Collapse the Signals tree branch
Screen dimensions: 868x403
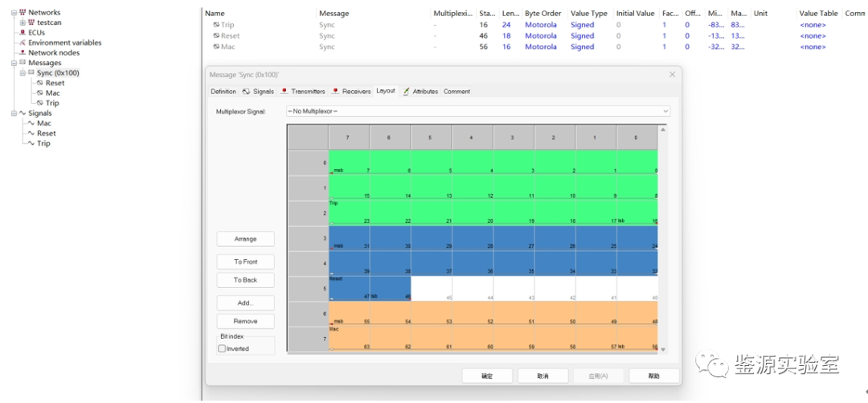[14, 113]
